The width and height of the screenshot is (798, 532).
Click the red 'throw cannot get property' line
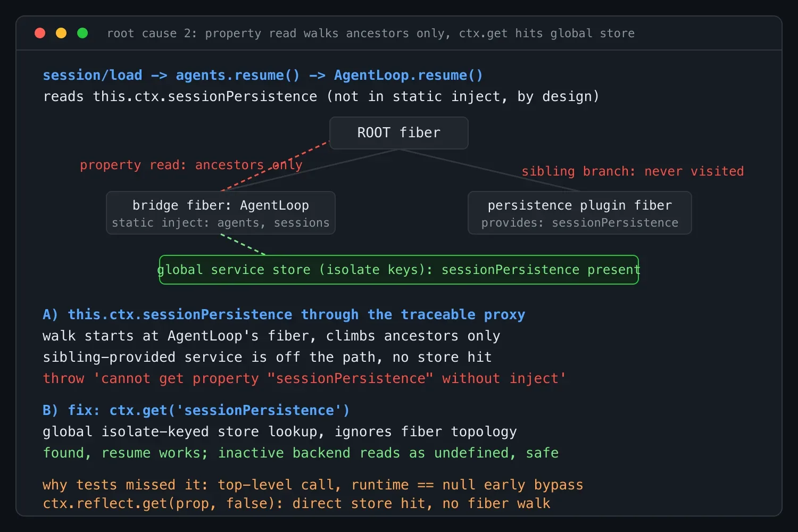click(304, 379)
